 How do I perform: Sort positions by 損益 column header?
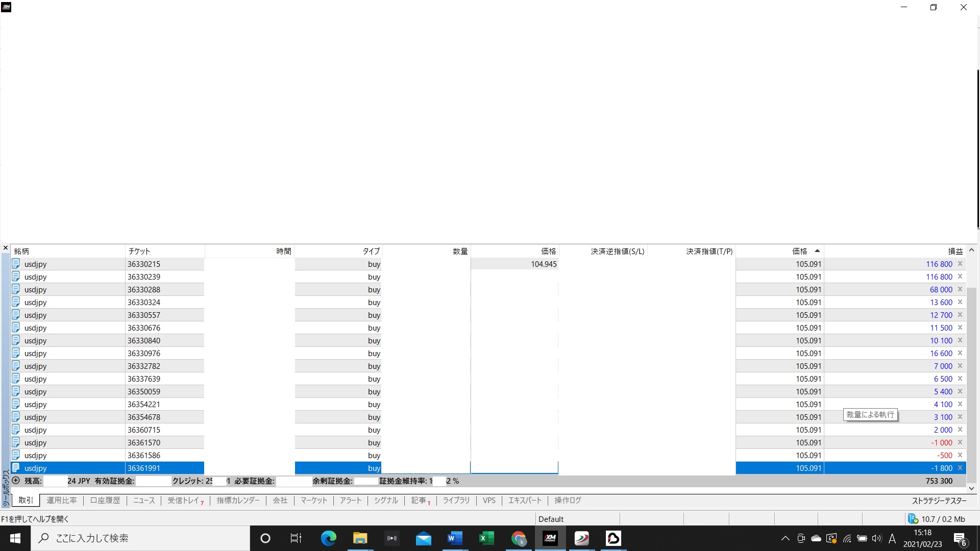pyautogui.click(x=954, y=251)
